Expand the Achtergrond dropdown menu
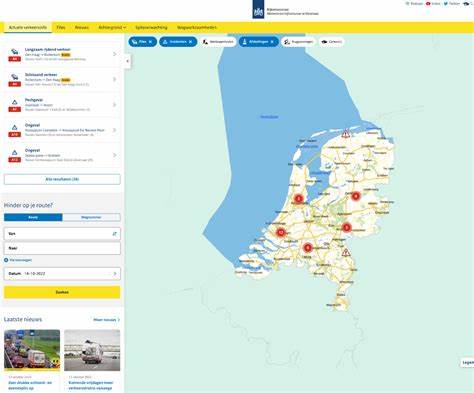Viewport: 474px width, 393px height. click(x=112, y=27)
